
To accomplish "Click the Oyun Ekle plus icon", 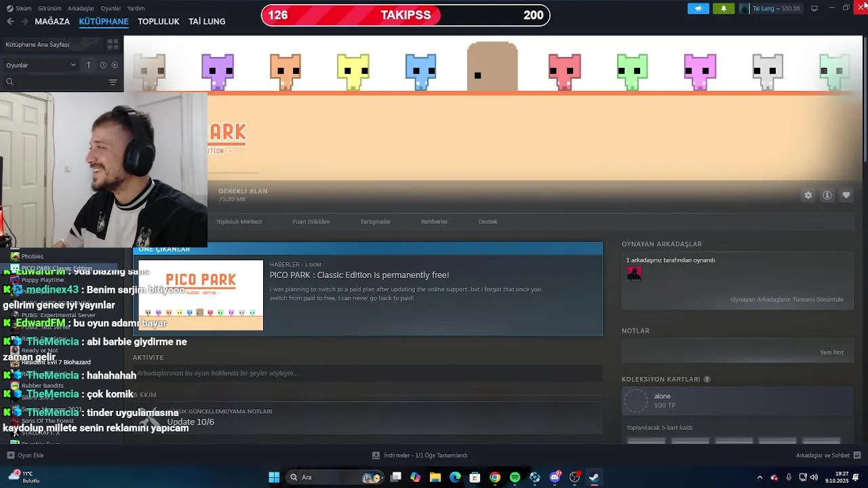I will click(x=10, y=455).
